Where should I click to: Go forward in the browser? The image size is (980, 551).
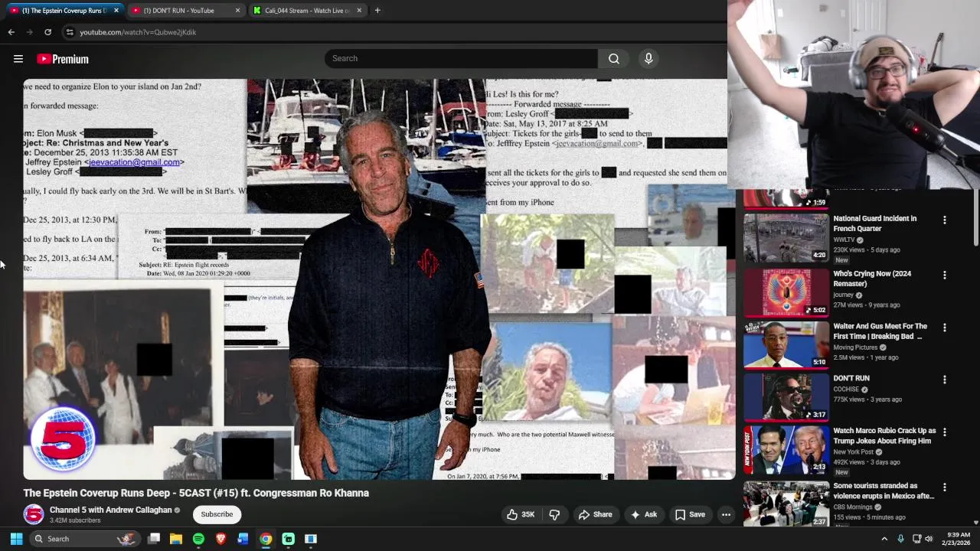[x=29, y=32]
